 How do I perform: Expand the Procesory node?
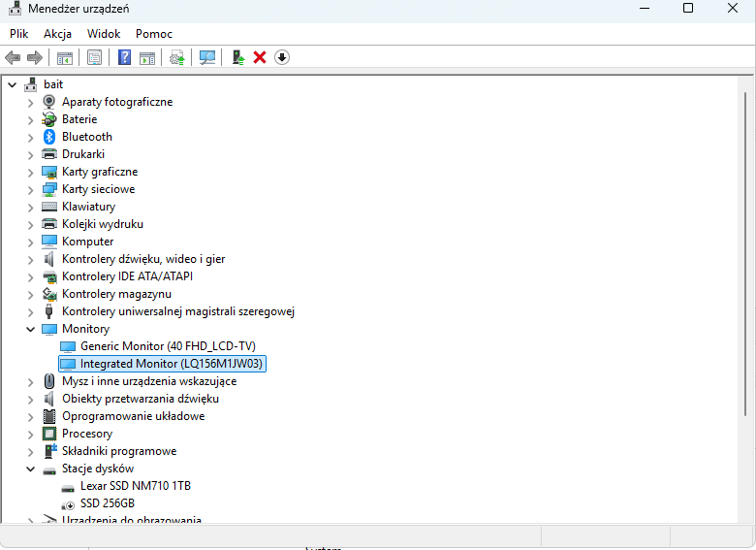click(x=30, y=435)
